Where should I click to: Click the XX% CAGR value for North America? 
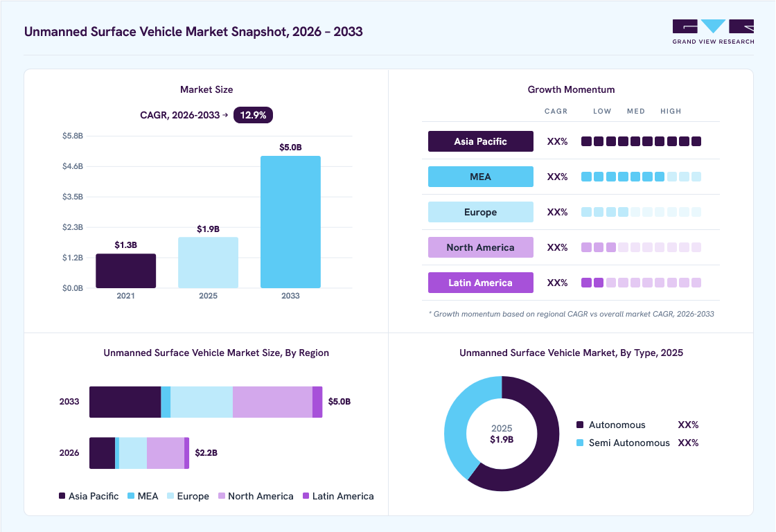(x=557, y=247)
